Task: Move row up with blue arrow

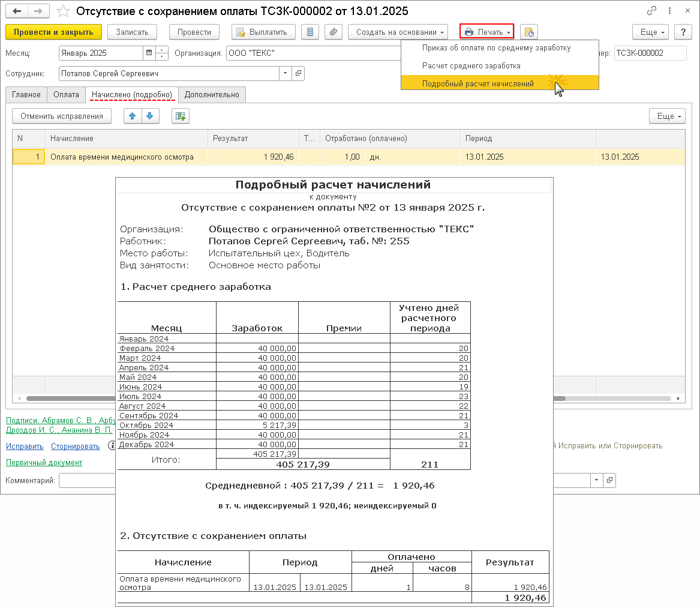Action: coord(133,116)
